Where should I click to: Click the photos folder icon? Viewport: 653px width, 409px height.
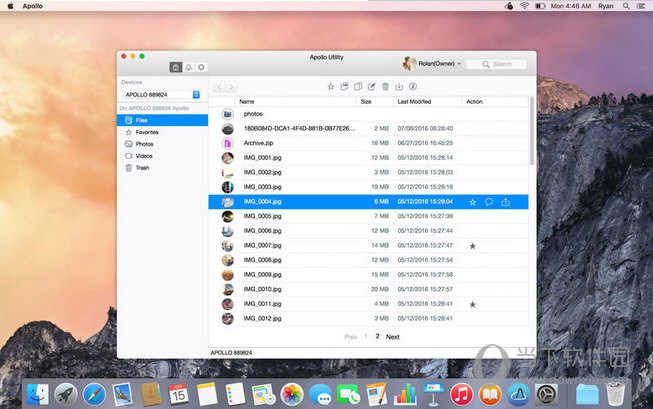[227, 114]
